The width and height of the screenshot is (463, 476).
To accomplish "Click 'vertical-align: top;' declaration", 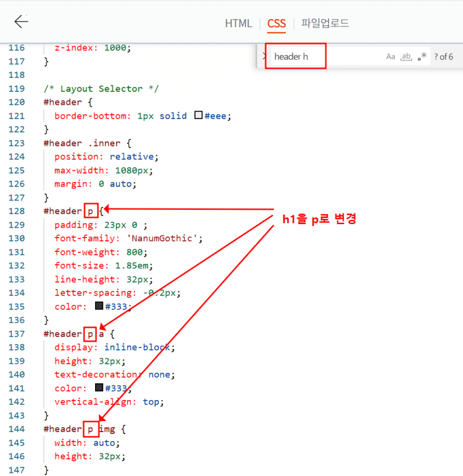I will pyautogui.click(x=109, y=402).
